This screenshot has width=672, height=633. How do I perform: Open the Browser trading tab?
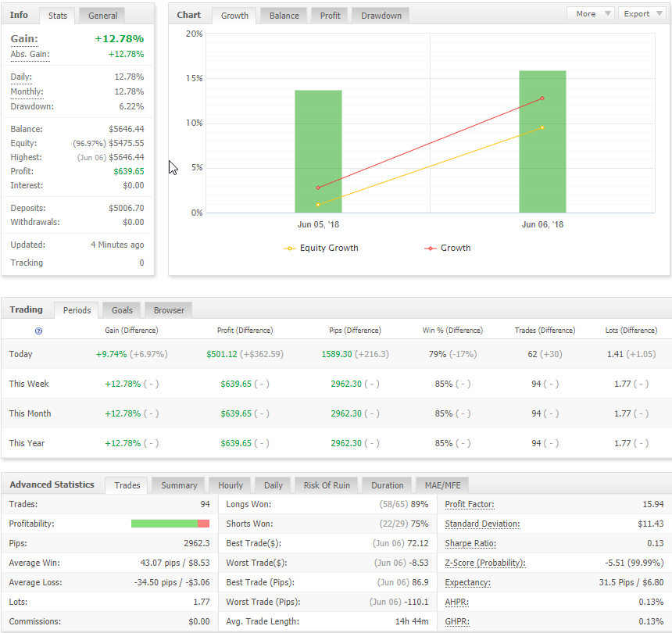(169, 310)
